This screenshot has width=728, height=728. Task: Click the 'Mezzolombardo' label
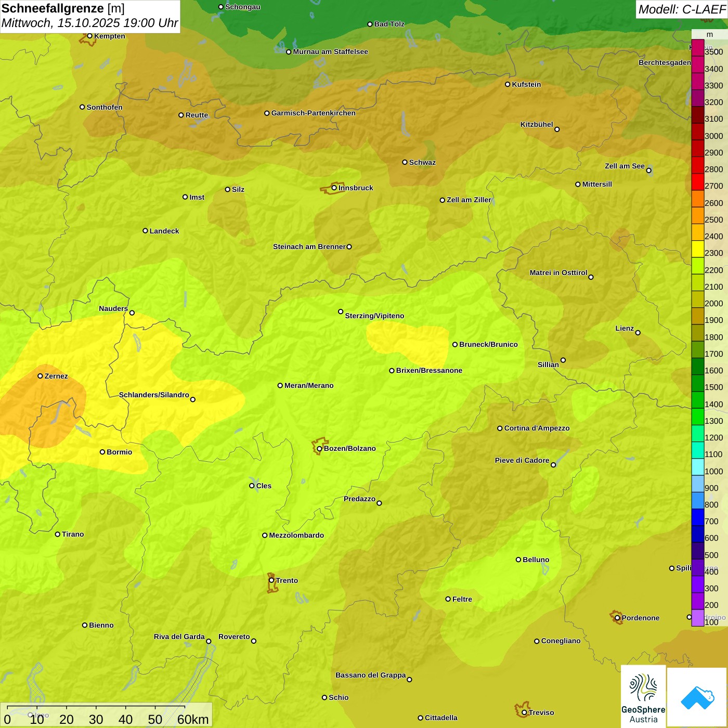point(296,535)
